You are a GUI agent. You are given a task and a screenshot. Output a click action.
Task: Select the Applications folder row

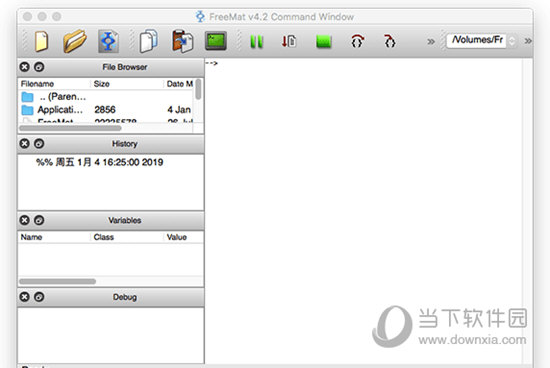pos(106,110)
